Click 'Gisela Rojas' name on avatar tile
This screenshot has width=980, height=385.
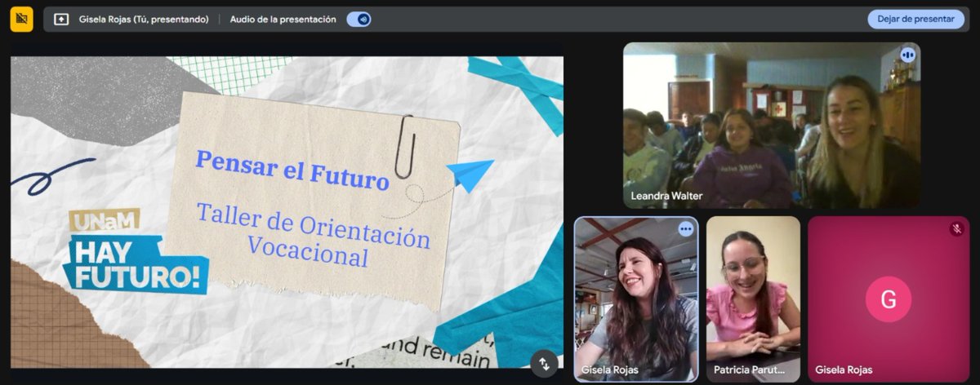[x=844, y=370]
